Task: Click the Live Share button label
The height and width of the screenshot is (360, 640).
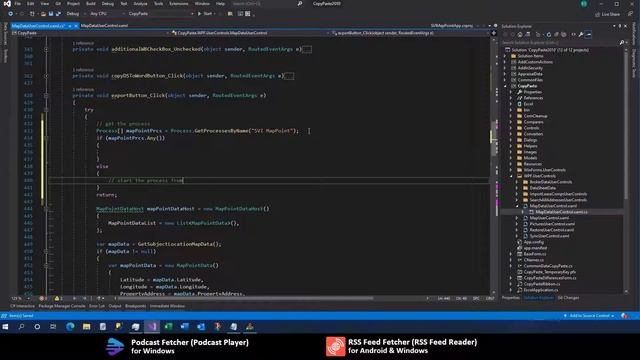Action: pos(611,14)
